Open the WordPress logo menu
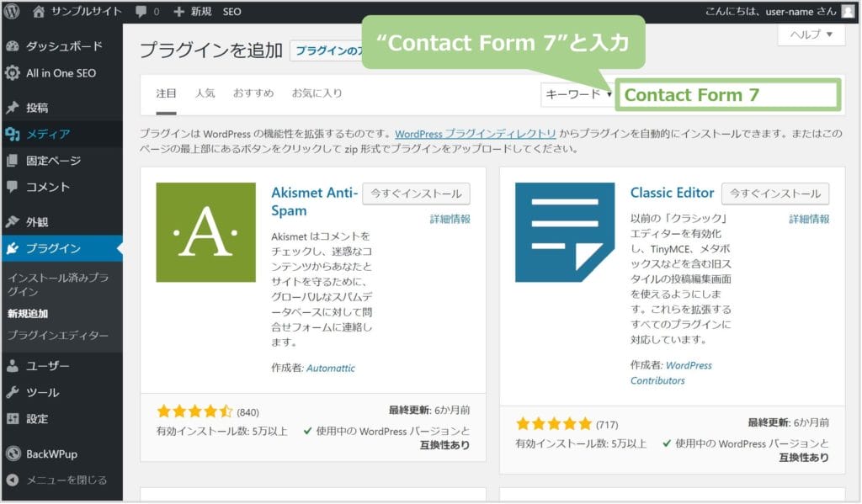The width and height of the screenshot is (862, 504). click(x=12, y=11)
